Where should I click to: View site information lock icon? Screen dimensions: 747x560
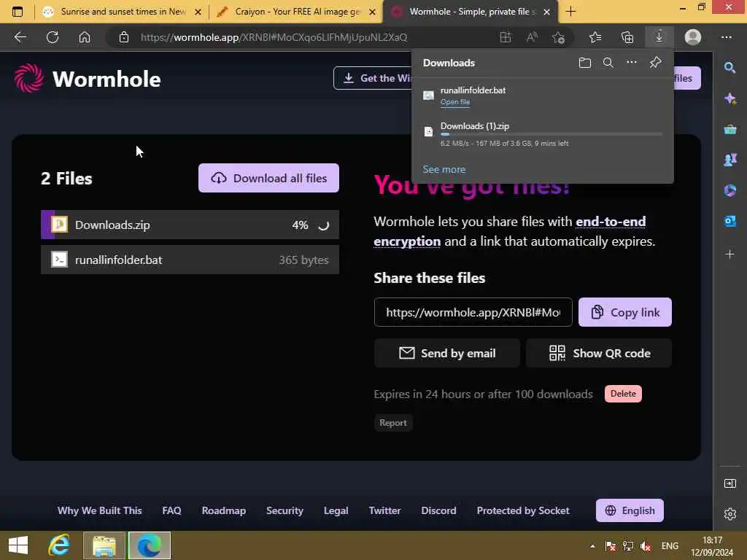coord(124,37)
